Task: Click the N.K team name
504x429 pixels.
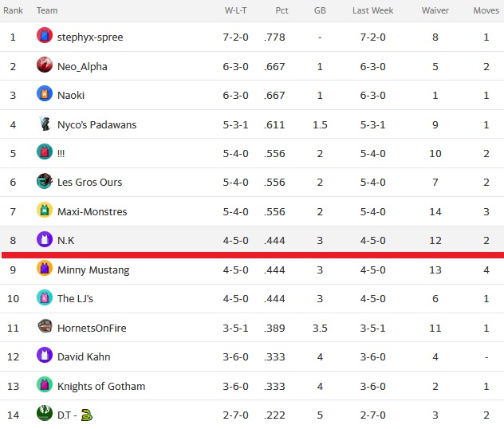Action: (x=65, y=241)
